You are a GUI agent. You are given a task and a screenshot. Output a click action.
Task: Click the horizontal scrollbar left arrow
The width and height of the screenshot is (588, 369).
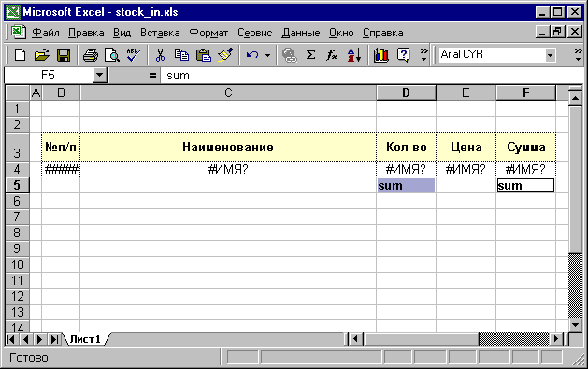coord(355,339)
